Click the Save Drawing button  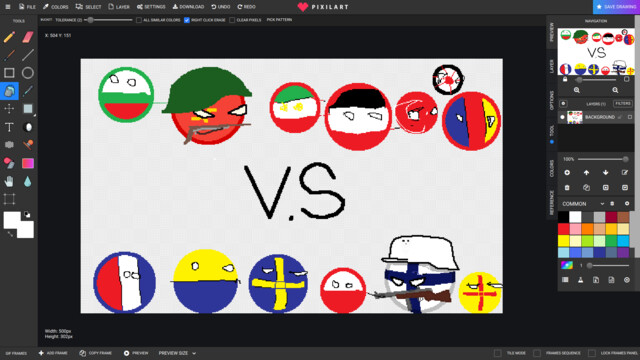click(x=616, y=7)
